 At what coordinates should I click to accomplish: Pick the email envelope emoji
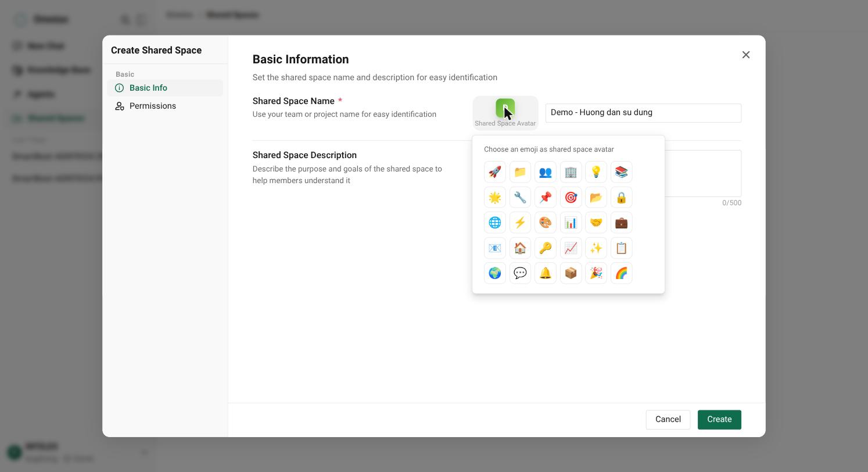point(495,248)
